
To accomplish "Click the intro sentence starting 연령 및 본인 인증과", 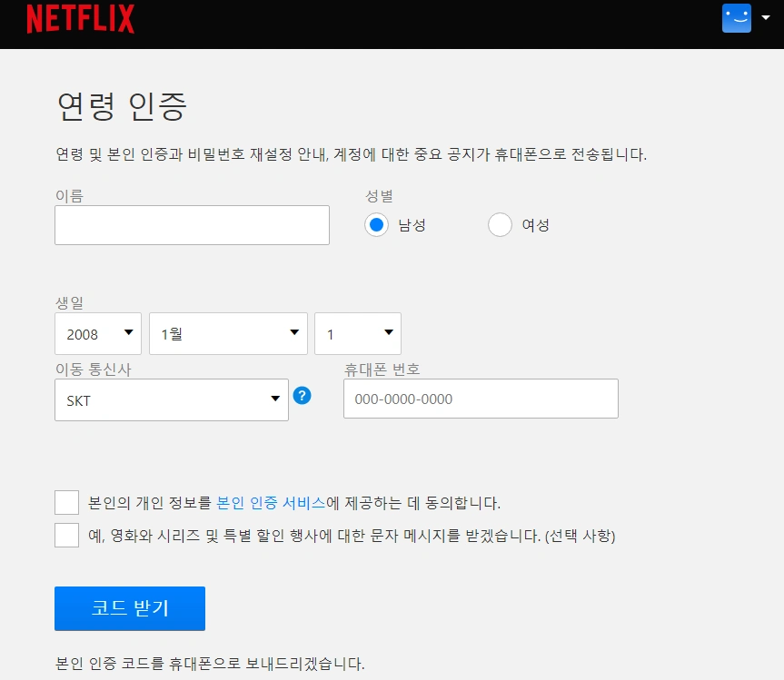I will click(x=352, y=154).
